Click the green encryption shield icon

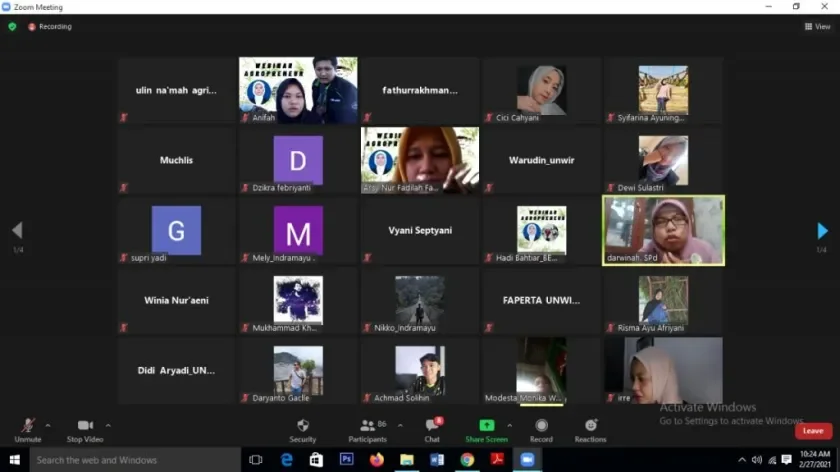pos(12,27)
